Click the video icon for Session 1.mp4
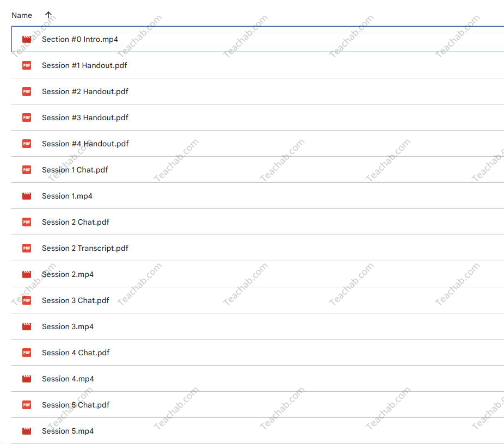The image size is (504, 444). 27,196
